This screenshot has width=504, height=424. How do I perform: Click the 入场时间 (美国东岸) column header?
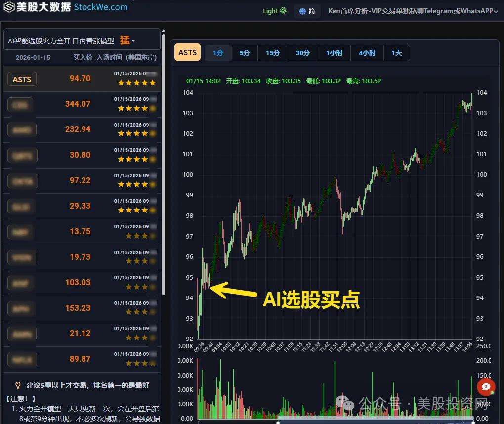(x=126, y=57)
